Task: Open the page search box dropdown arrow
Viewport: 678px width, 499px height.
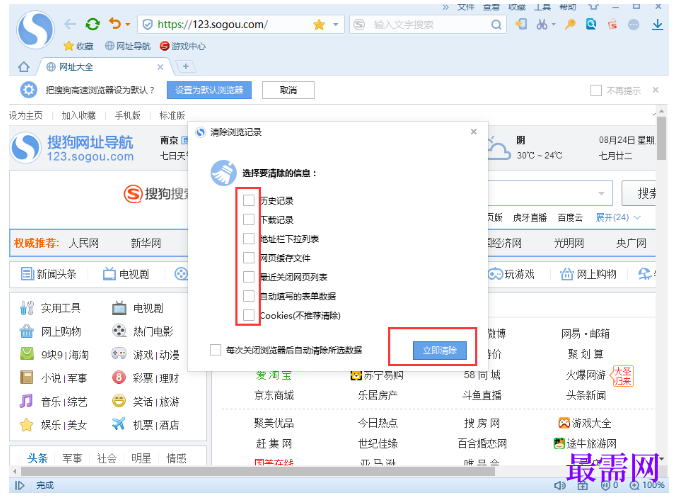Action: coord(601,193)
